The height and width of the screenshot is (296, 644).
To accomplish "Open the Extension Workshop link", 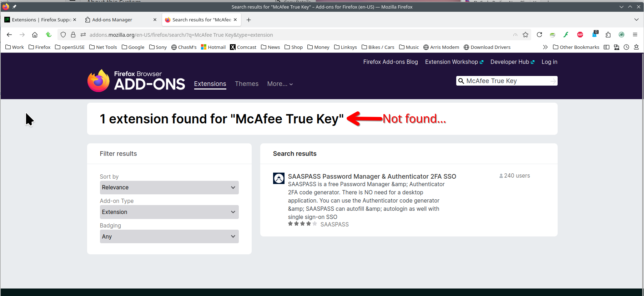I will point(454,62).
